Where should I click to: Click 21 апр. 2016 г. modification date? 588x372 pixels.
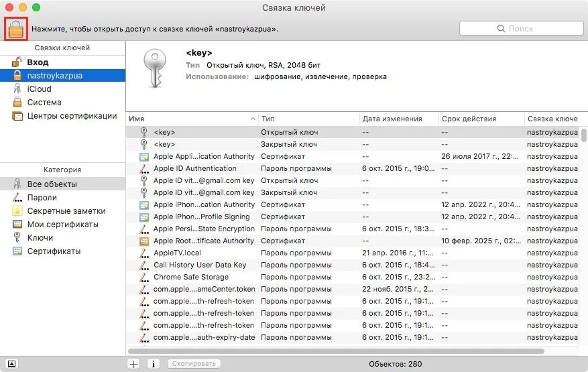pos(398,253)
